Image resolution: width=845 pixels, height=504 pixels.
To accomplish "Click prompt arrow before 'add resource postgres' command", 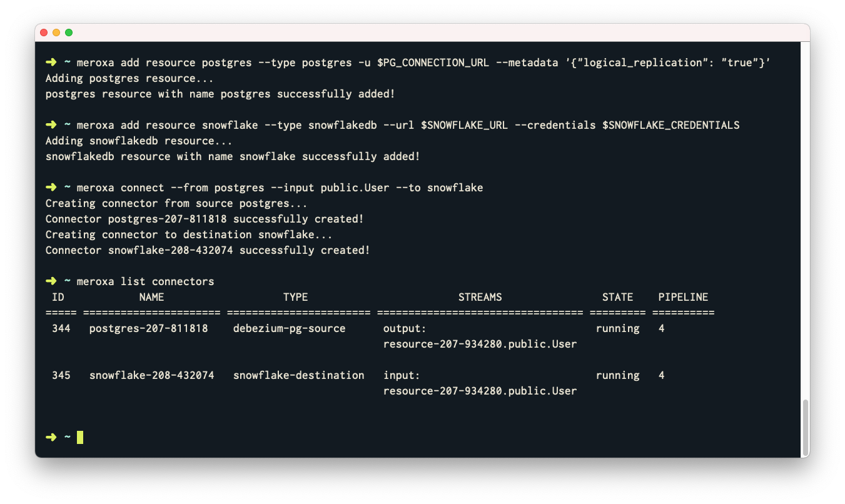I will pos(51,63).
